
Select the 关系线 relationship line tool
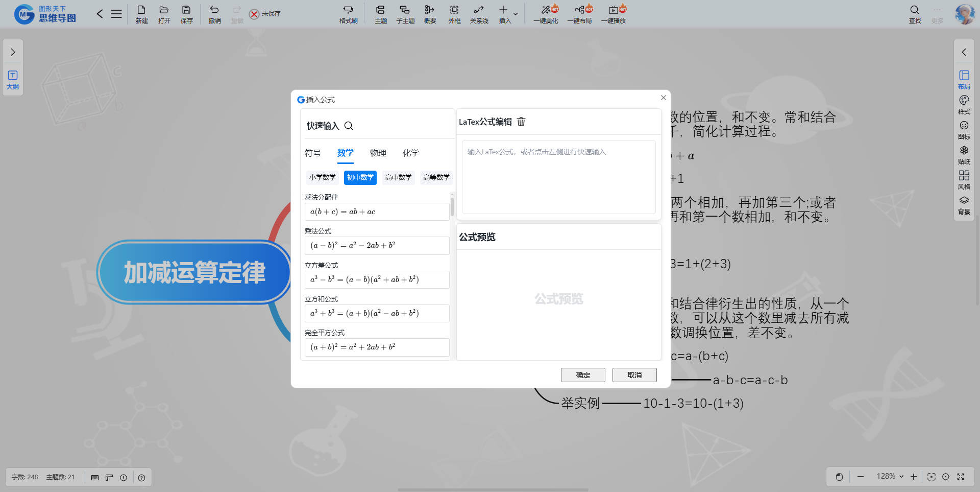pyautogui.click(x=479, y=14)
